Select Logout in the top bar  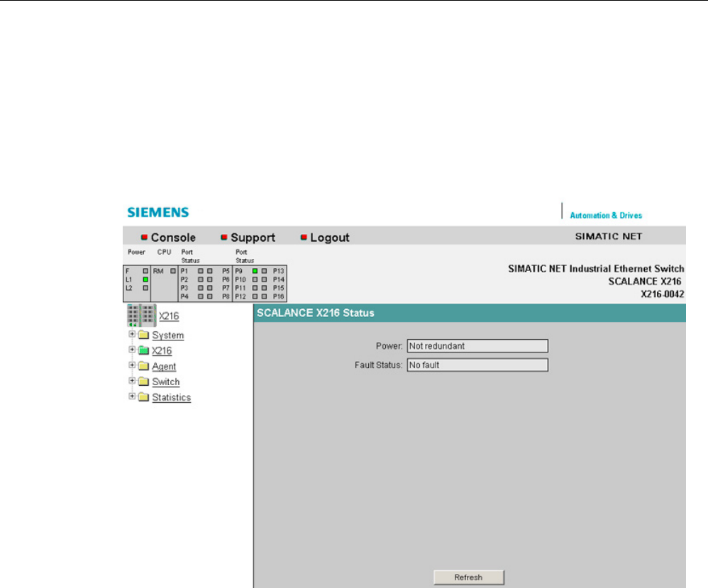click(330, 238)
